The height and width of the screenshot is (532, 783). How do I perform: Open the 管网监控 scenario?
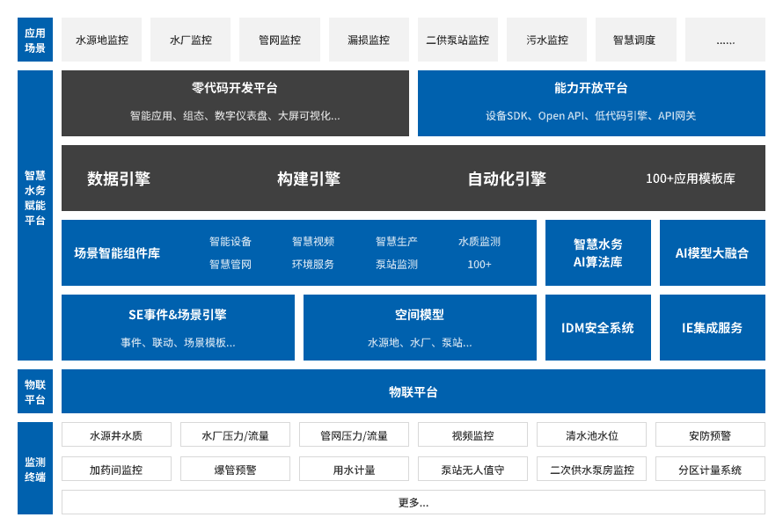tap(280, 40)
